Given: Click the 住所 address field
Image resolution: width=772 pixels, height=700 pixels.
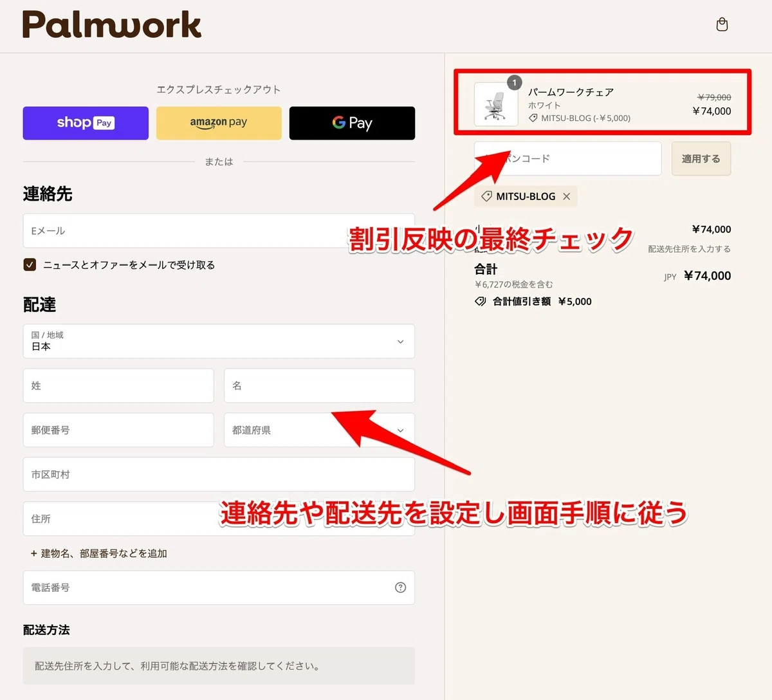Looking at the screenshot, I should (219, 519).
